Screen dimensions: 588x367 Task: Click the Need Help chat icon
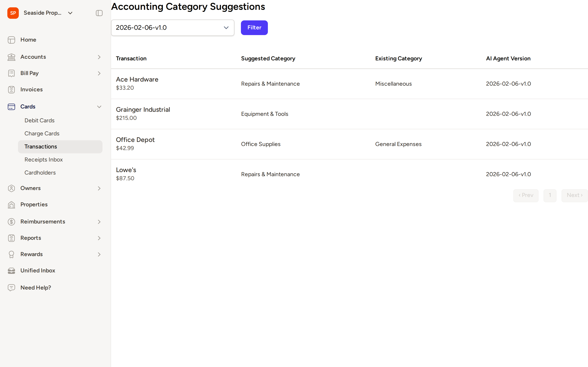[11, 288]
